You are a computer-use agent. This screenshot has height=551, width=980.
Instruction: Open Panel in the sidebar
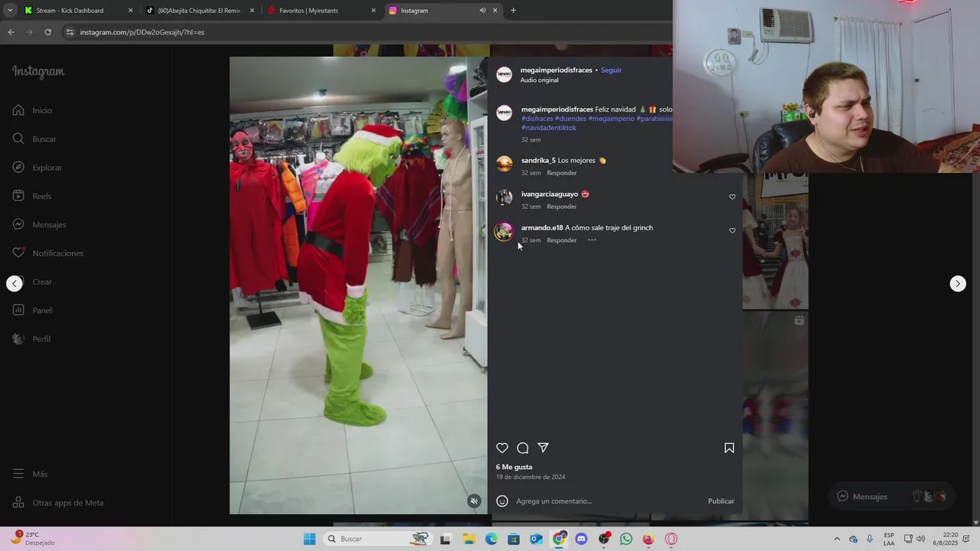(x=32, y=310)
